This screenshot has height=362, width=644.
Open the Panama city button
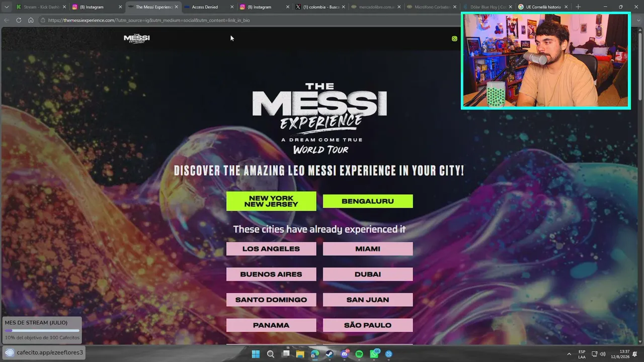tap(271, 325)
